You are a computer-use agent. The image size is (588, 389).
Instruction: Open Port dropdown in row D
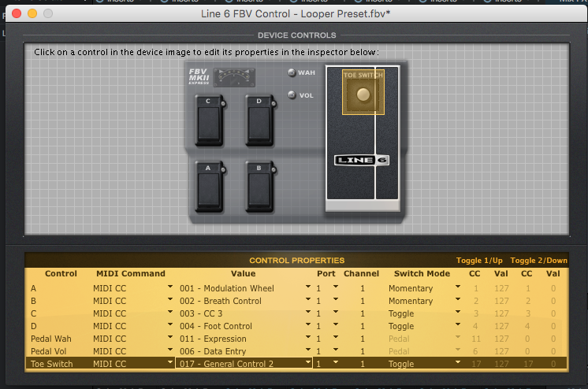tap(336, 324)
